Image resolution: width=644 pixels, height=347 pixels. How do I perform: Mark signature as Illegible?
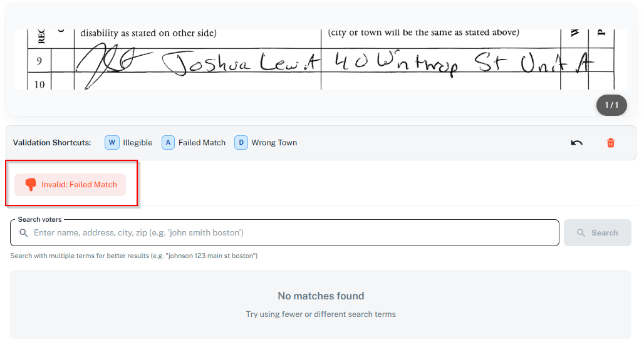pyautogui.click(x=137, y=143)
